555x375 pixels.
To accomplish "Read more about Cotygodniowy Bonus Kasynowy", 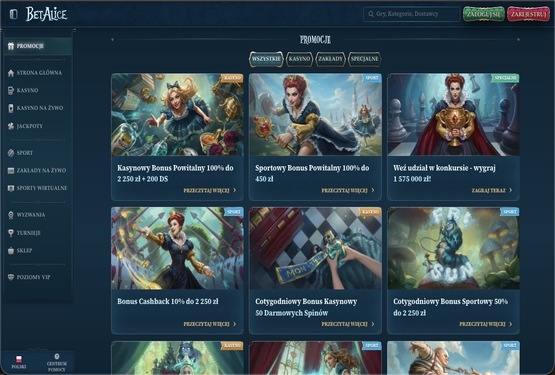I will [348, 324].
